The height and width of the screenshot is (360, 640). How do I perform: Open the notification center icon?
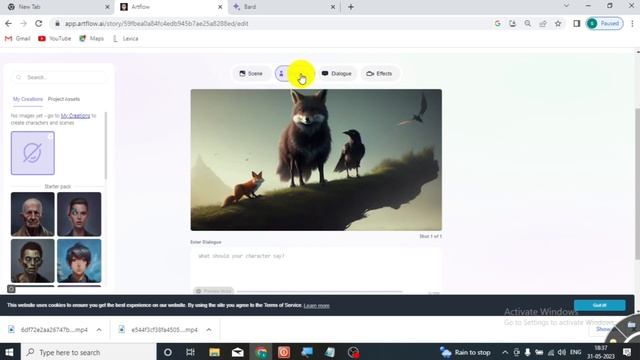tap(627, 352)
